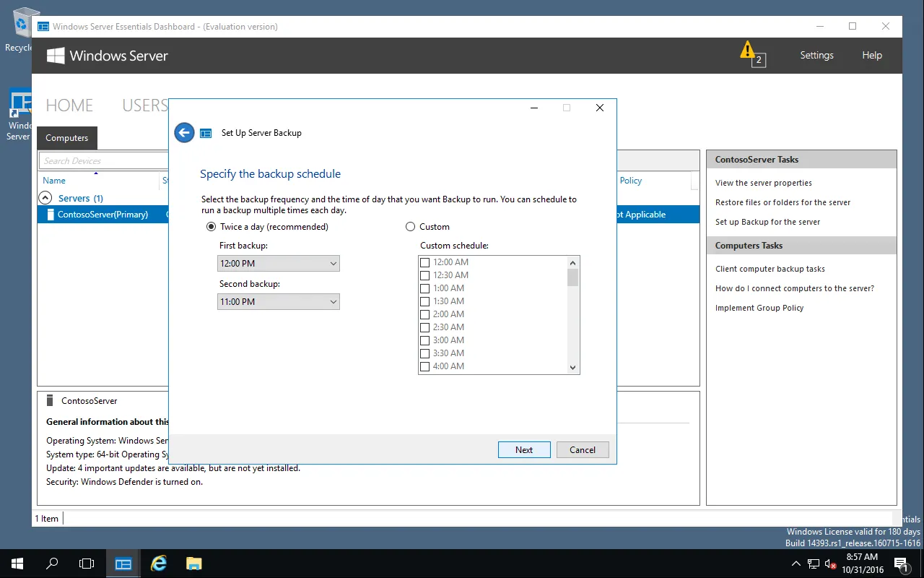Go back using the blue arrow button
This screenshot has width=924, height=578.
tap(184, 132)
